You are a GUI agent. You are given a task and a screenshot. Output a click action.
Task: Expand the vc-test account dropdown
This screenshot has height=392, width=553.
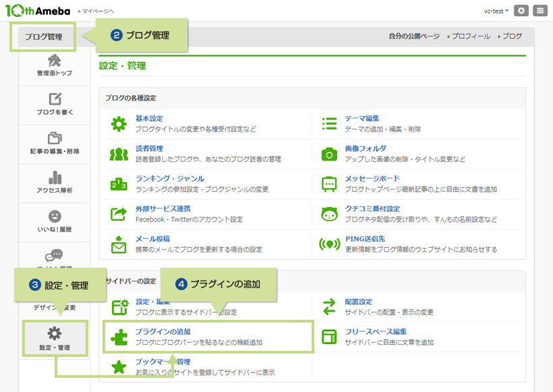click(496, 11)
